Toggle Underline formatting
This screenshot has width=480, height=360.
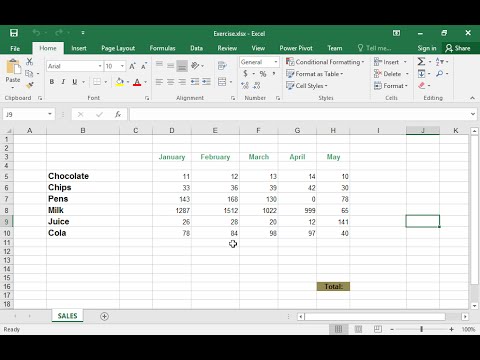75,82
